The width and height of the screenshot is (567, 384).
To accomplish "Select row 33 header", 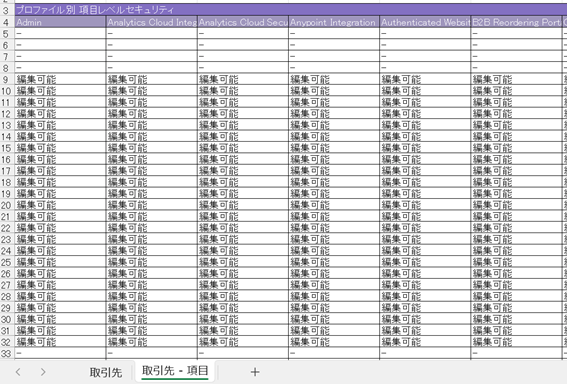I will [x=6, y=353].
